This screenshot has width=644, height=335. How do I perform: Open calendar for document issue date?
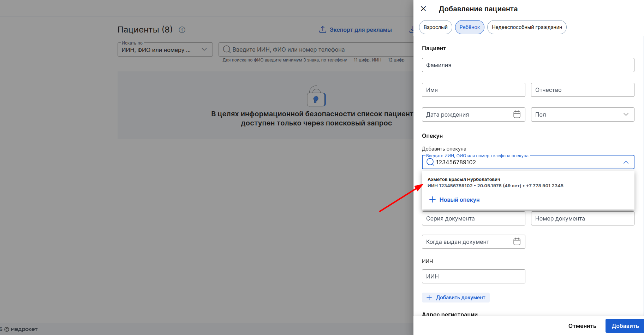click(517, 242)
